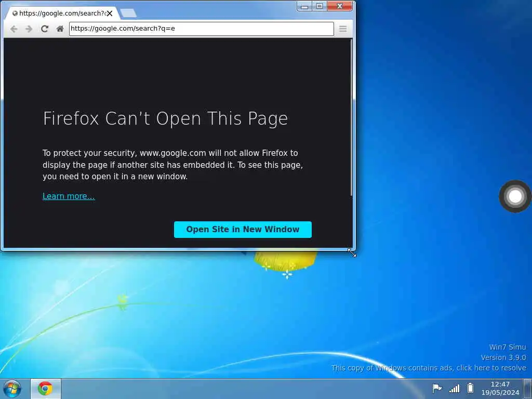Go back with the browser back arrow

(14, 29)
